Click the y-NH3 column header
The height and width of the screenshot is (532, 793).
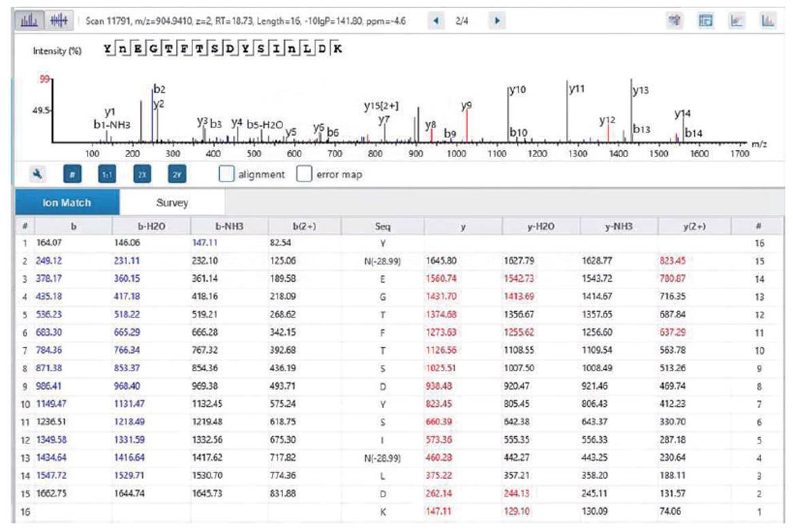[618, 226]
